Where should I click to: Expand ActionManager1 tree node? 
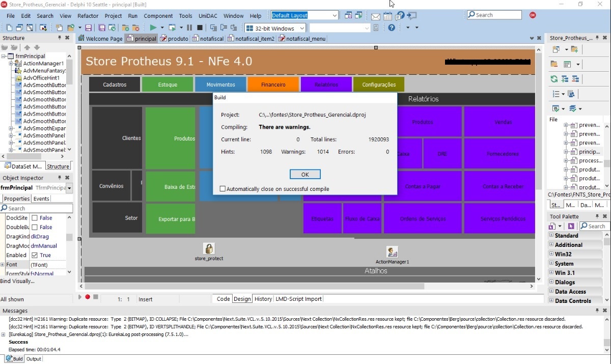click(x=11, y=63)
